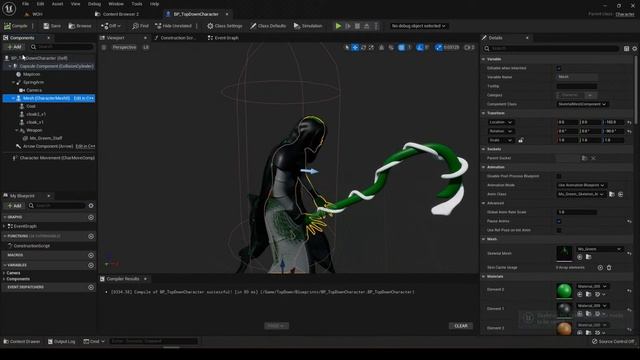Click Browse in the toolbar
This screenshot has height=360, width=640.
(x=80, y=26)
